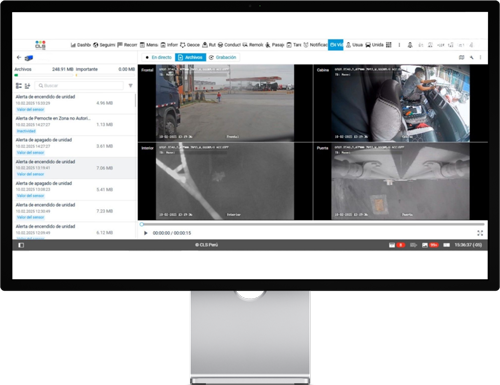Click the Frontal camera video feed

pyautogui.click(x=225, y=103)
